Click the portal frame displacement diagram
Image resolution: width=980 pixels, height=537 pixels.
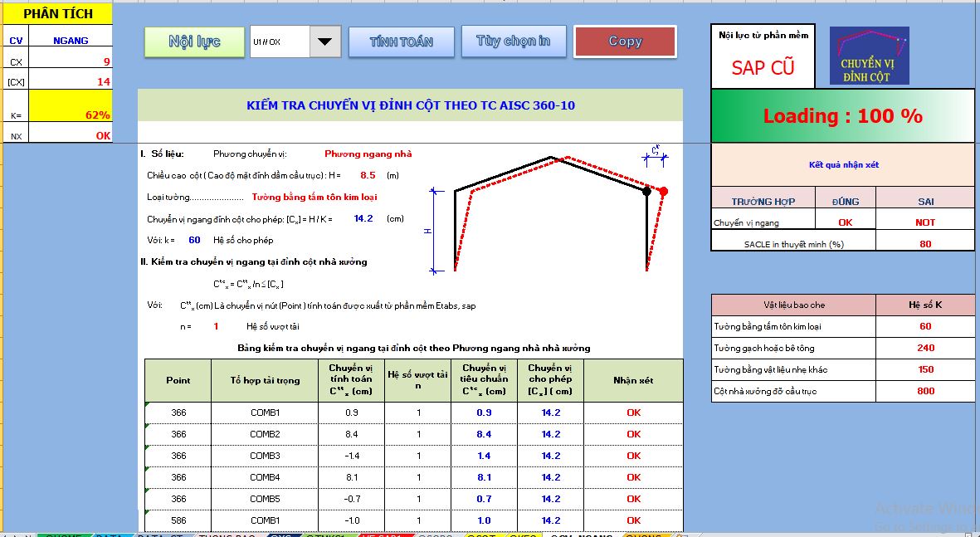click(551, 212)
